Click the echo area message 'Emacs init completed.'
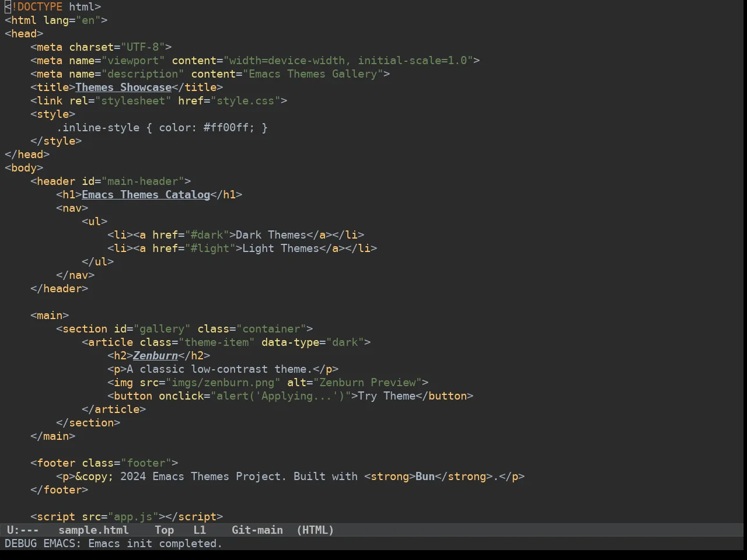747x560 pixels. 155,544
